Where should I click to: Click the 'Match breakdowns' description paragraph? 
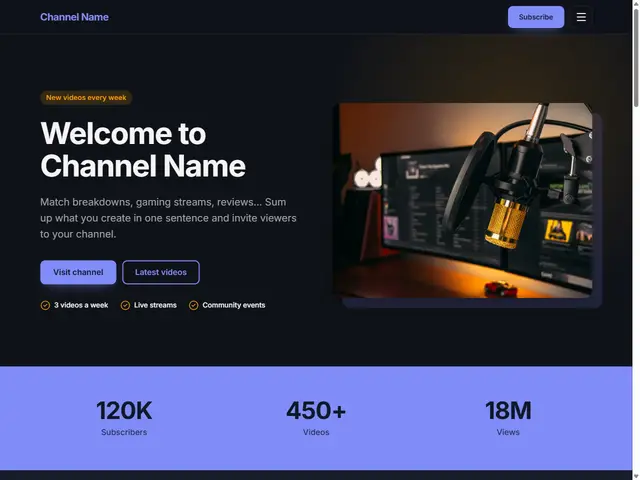pos(168,218)
